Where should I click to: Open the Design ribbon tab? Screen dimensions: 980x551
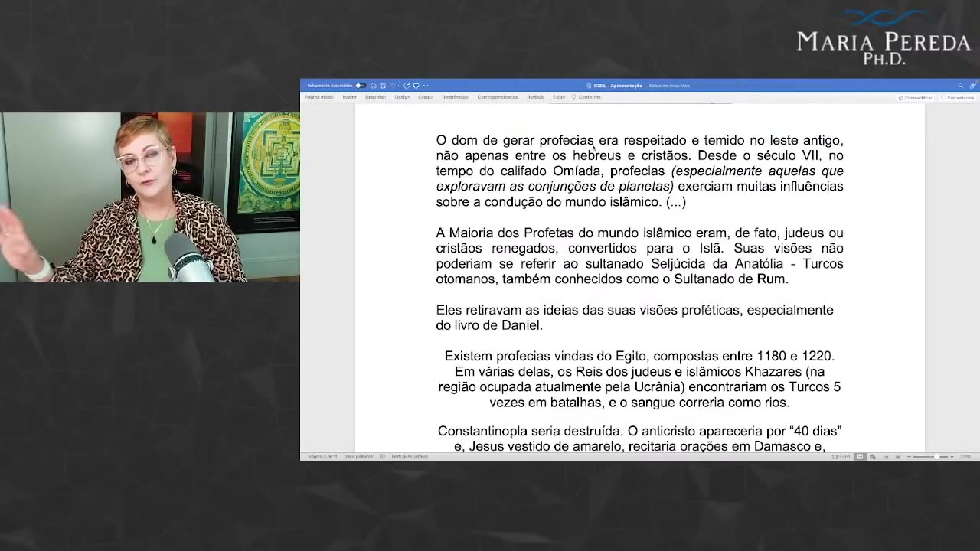click(402, 97)
